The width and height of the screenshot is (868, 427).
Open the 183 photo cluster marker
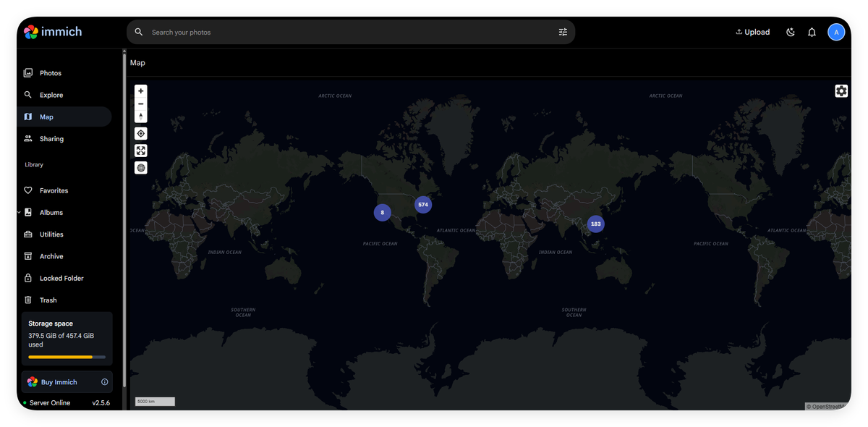click(x=595, y=224)
